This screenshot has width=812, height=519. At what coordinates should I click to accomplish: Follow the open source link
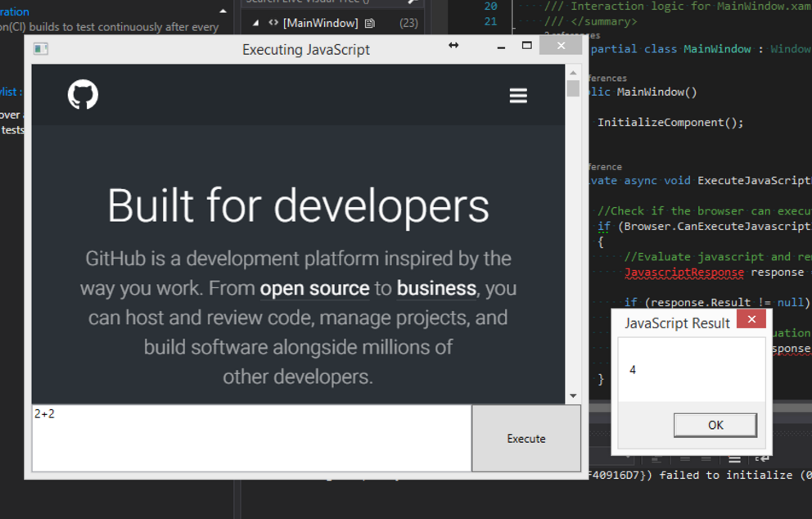314,288
